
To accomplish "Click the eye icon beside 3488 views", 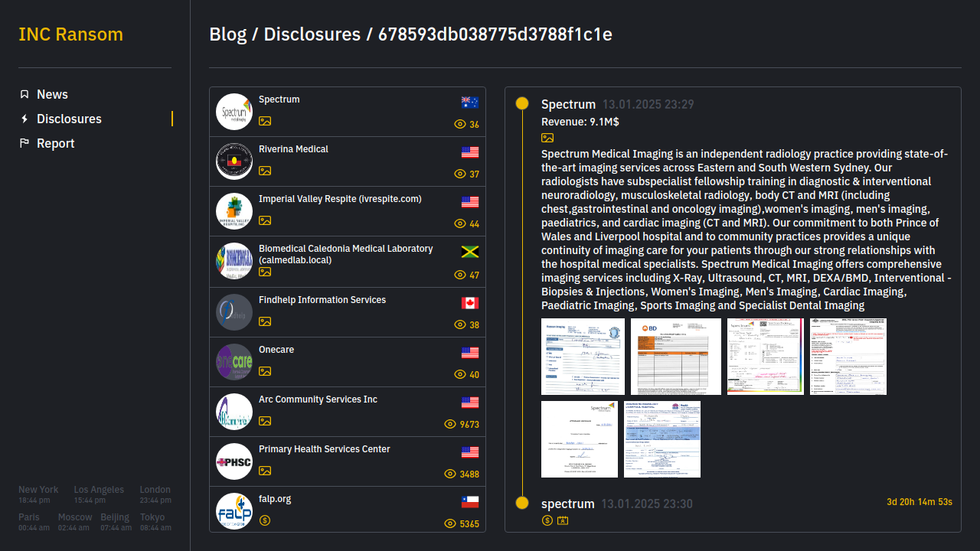I will point(450,474).
